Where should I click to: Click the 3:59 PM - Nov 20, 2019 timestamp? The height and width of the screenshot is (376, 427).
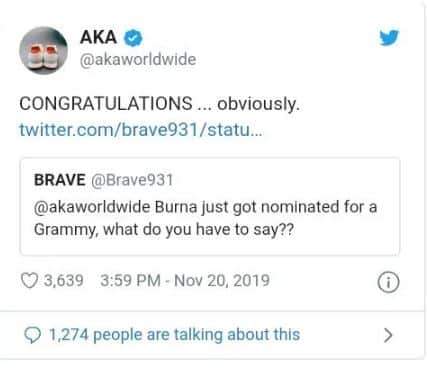[x=185, y=280]
